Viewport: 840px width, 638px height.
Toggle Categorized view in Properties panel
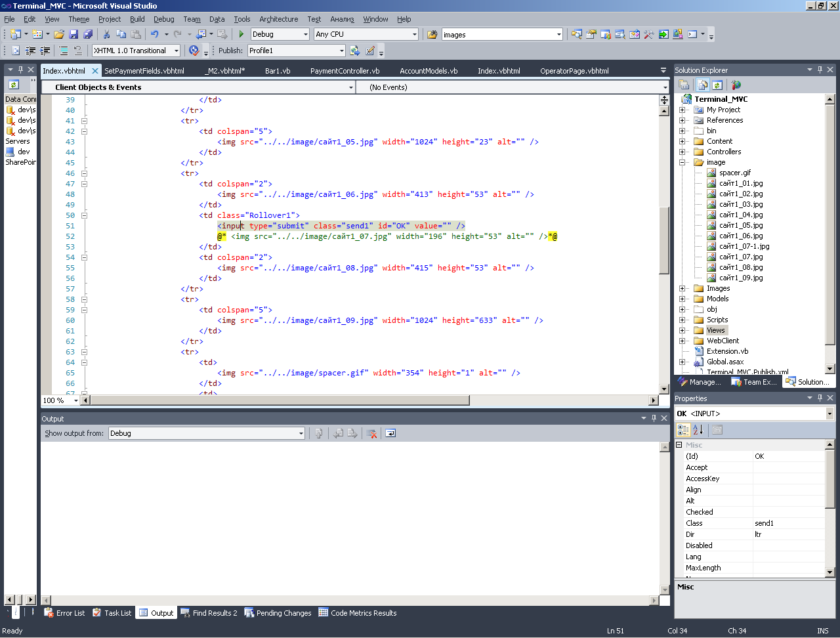(683, 430)
